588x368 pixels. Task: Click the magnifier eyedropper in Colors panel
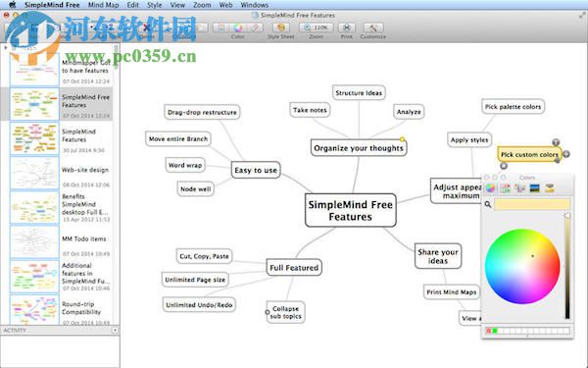[488, 204]
